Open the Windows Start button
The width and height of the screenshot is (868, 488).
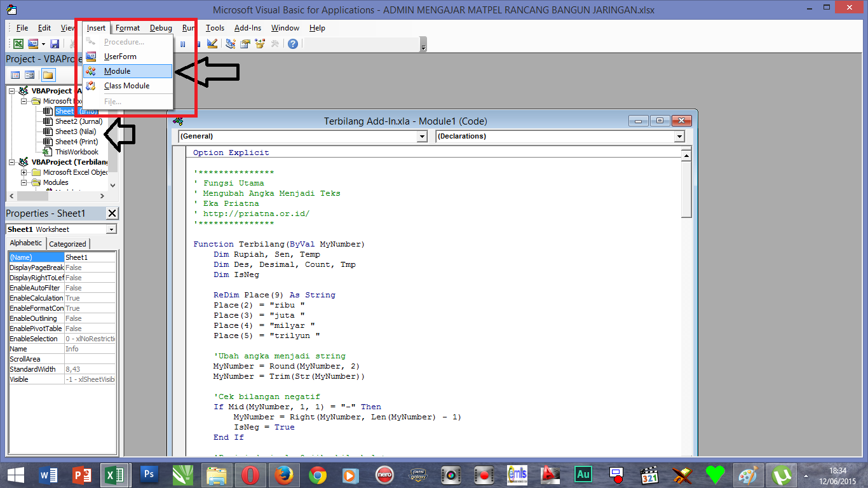(x=15, y=475)
